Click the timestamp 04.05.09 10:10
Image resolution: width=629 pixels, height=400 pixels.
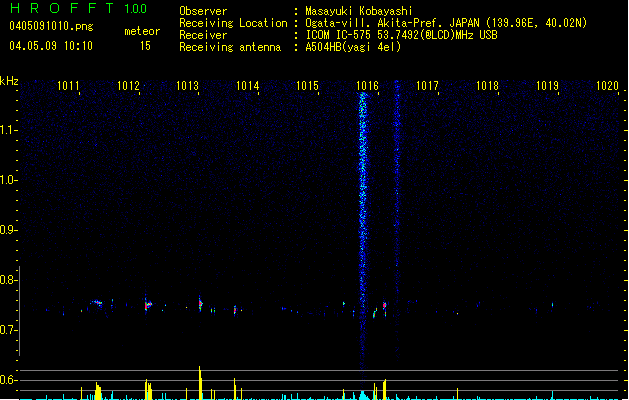51,46
